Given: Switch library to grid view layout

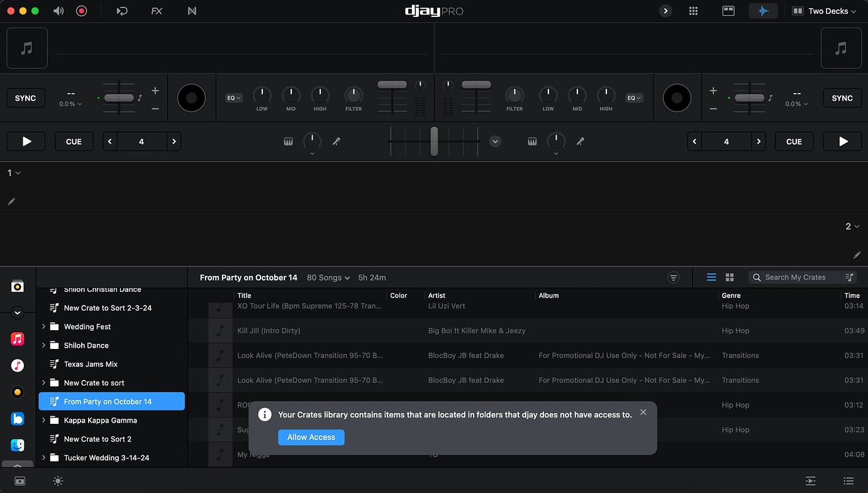Looking at the screenshot, I should coord(729,277).
